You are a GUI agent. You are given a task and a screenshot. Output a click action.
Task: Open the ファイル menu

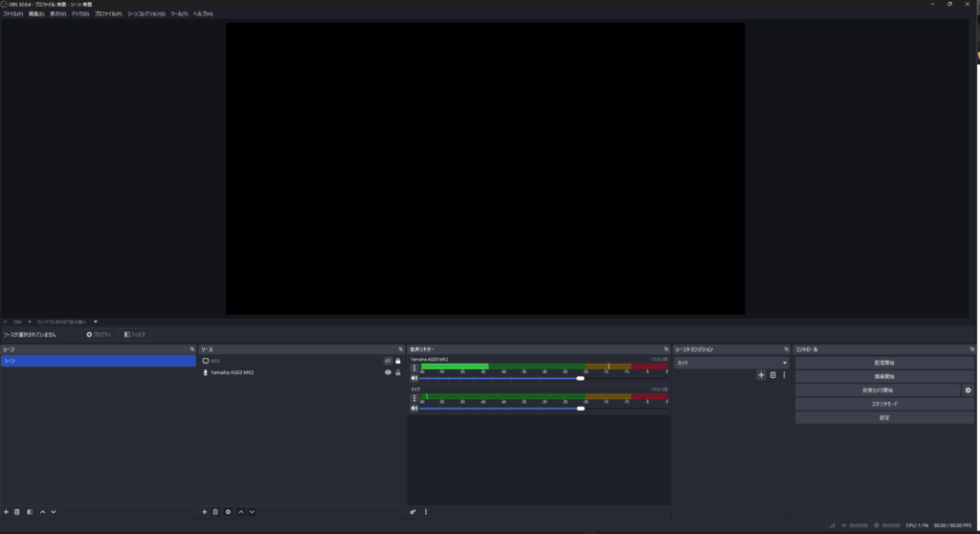coord(12,14)
